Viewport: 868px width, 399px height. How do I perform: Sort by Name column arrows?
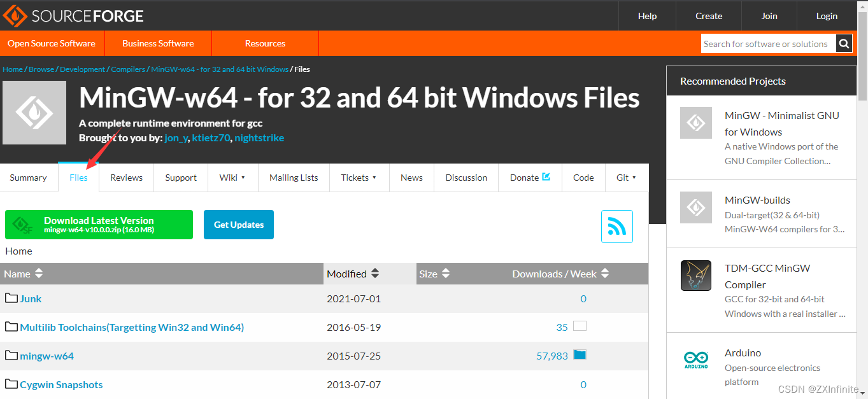[x=39, y=273]
